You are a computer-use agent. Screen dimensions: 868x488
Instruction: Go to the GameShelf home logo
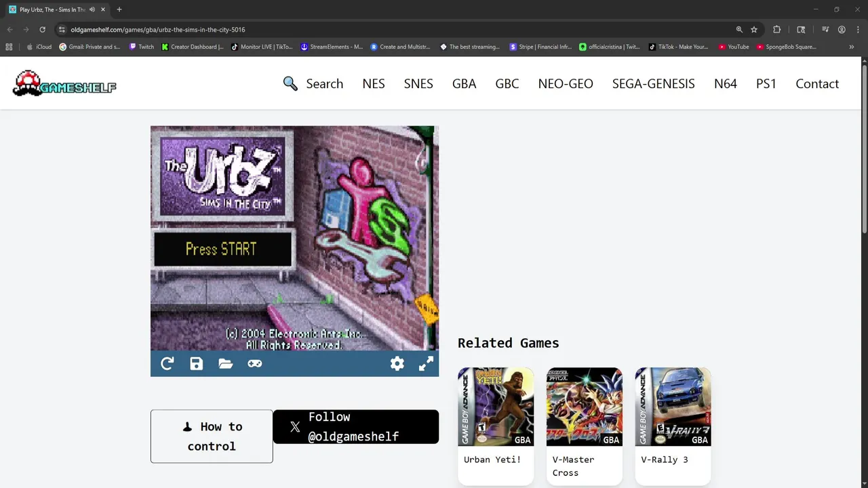(x=64, y=83)
